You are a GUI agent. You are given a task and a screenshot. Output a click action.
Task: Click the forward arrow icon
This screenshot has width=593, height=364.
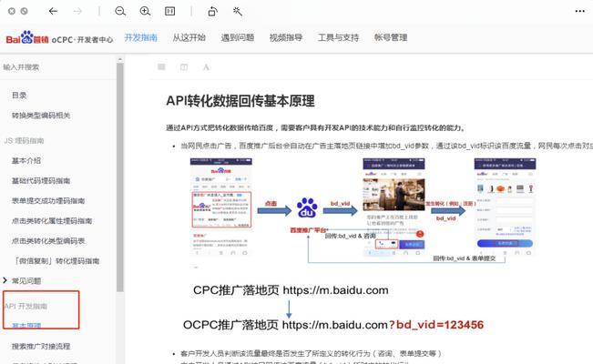click(x=78, y=11)
